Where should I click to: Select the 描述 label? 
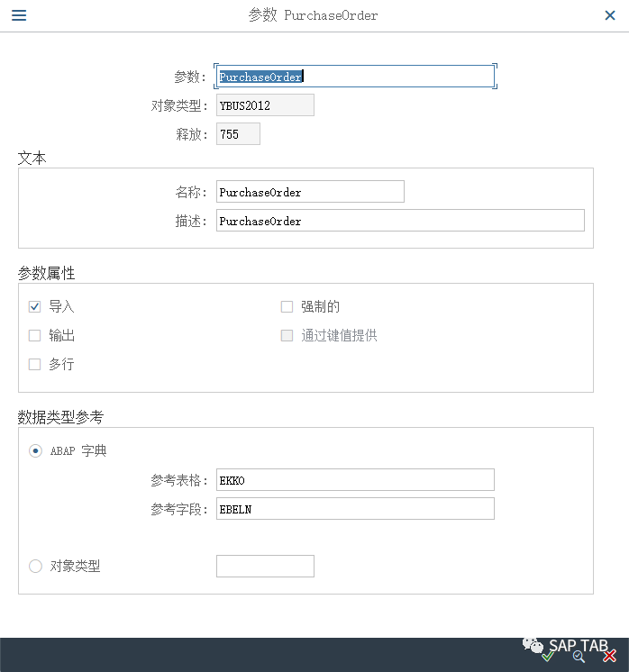tap(191, 221)
